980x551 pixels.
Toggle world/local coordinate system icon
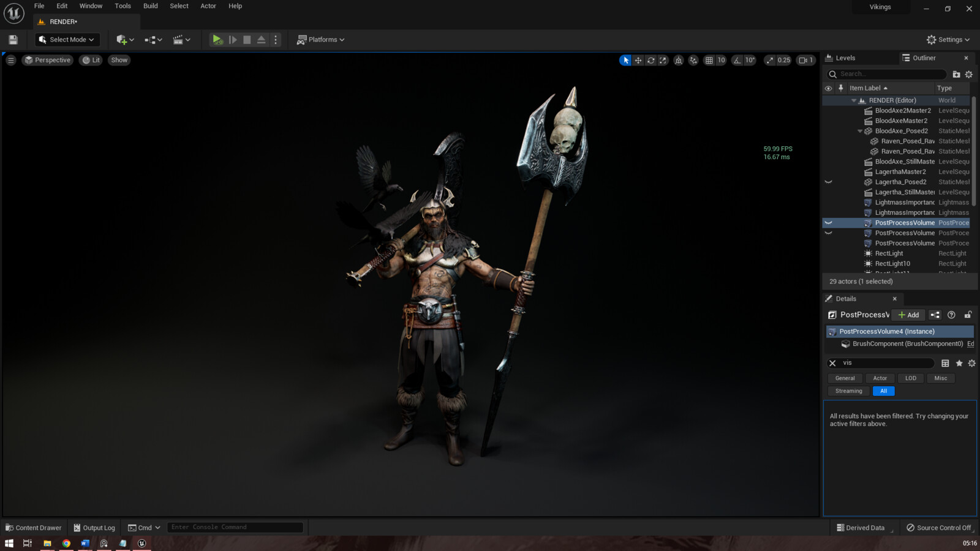click(x=679, y=60)
